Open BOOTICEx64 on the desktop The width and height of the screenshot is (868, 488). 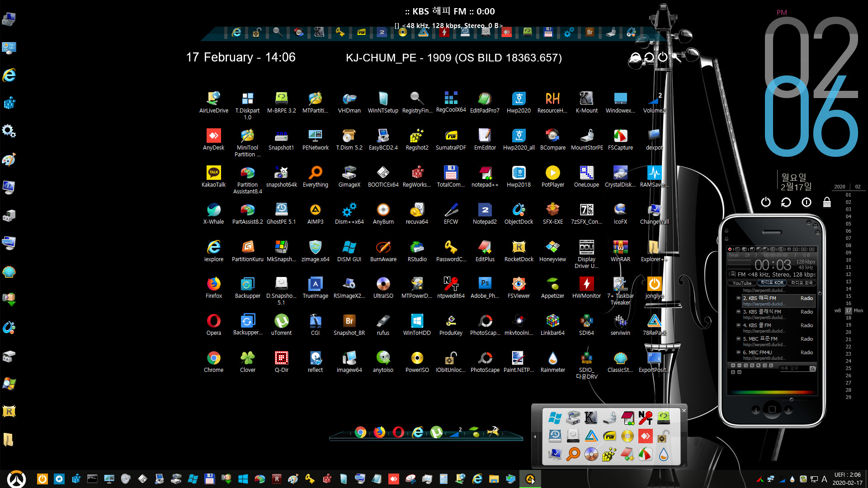[383, 176]
